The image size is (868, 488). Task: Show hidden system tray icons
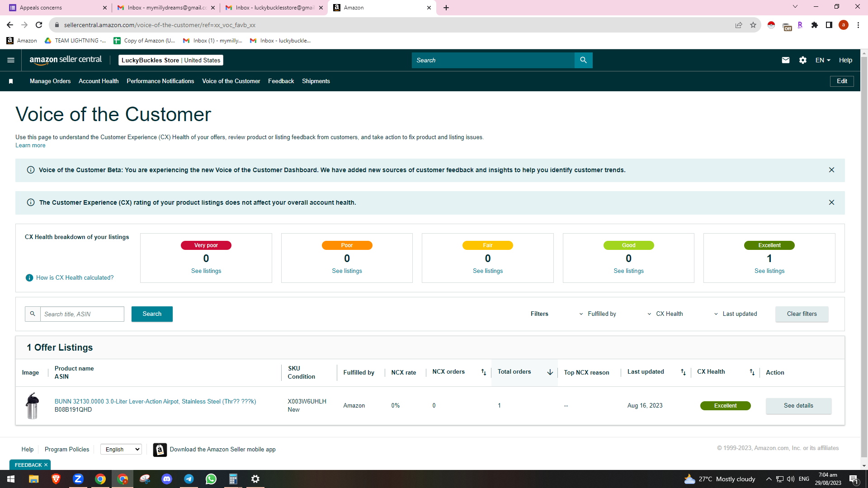click(x=769, y=479)
